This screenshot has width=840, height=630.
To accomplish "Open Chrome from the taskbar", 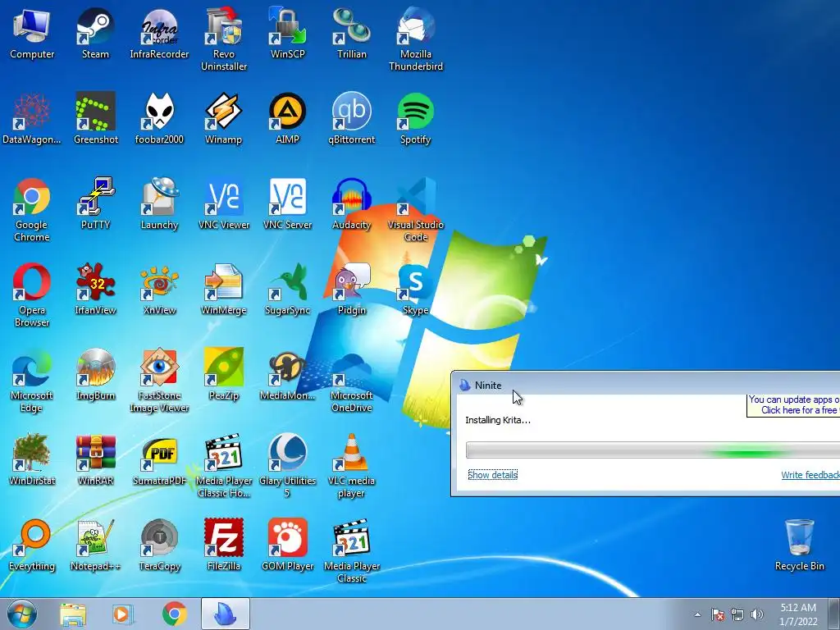I will coord(174,614).
